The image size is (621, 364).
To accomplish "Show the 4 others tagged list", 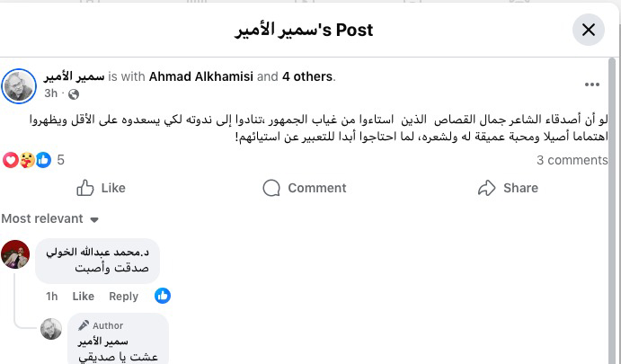I will (x=307, y=76).
